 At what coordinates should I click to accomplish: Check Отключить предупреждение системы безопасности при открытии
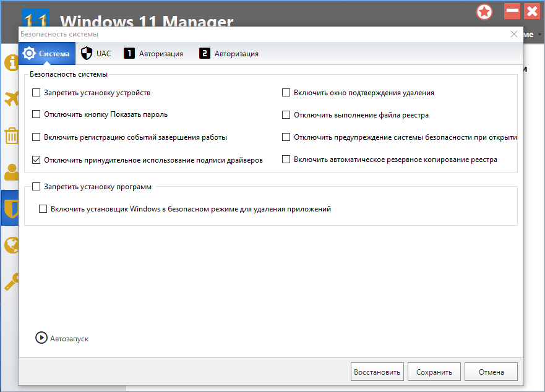pos(286,137)
